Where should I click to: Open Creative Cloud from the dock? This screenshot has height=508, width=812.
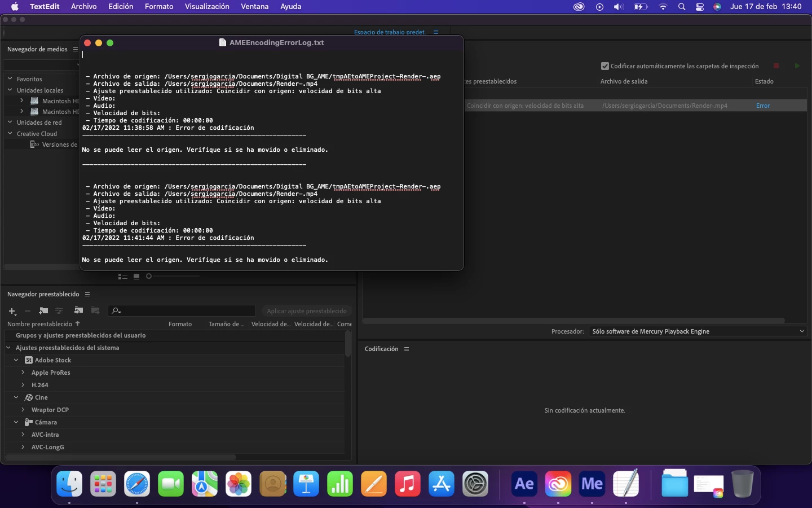(x=558, y=484)
